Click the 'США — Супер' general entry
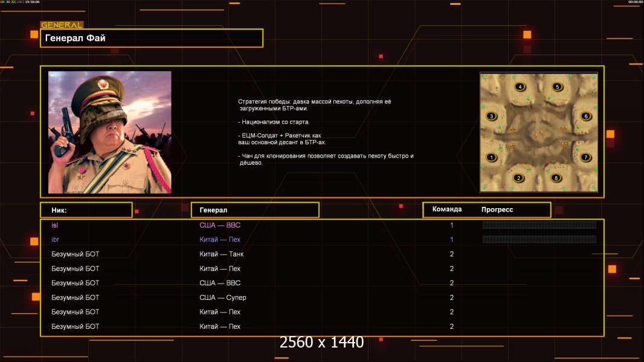Screen dimensions: 644x362 point(223,297)
